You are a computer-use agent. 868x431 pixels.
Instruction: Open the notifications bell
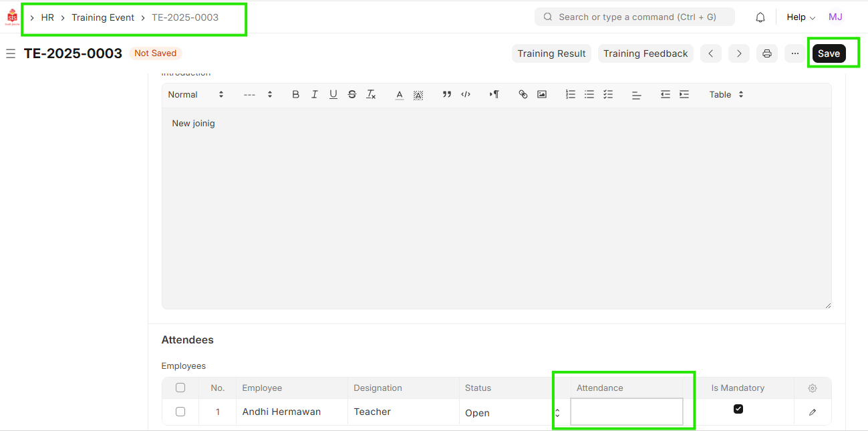coord(760,17)
